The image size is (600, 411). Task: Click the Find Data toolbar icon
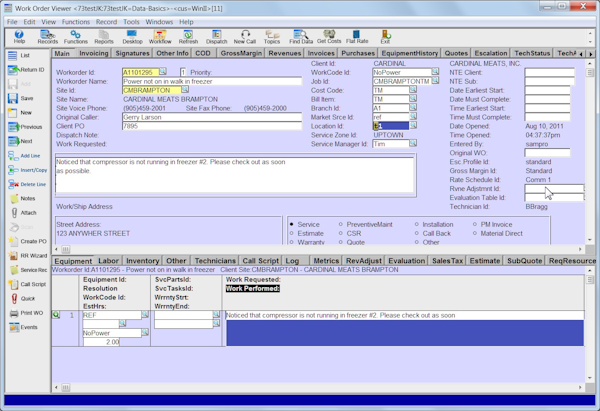[300, 36]
